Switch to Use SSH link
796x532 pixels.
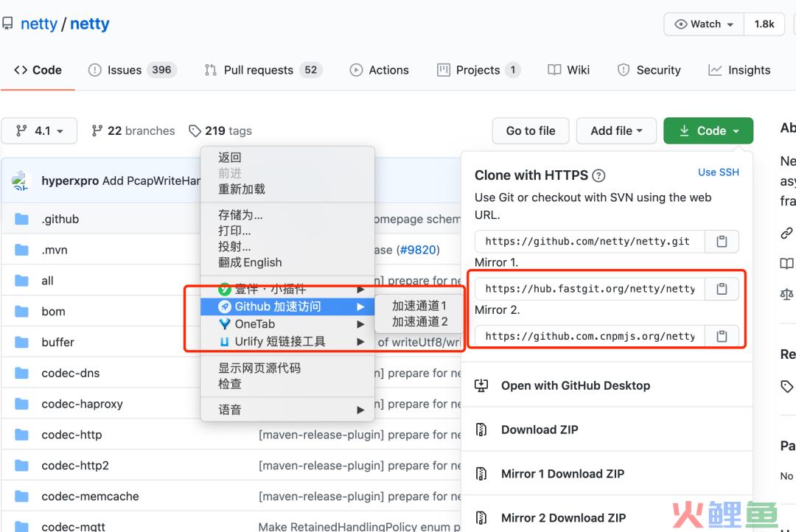(x=719, y=172)
